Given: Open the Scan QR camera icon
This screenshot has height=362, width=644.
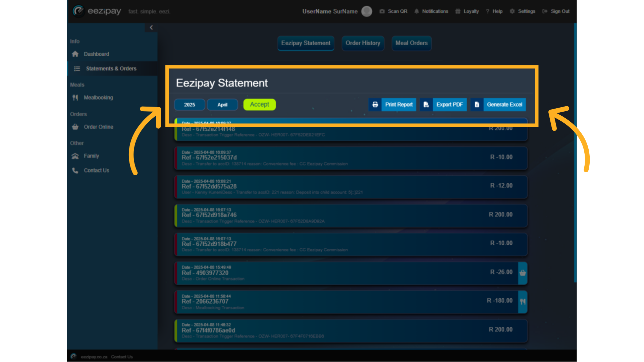Looking at the screenshot, I should pyautogui.click(x=382, y=11).
